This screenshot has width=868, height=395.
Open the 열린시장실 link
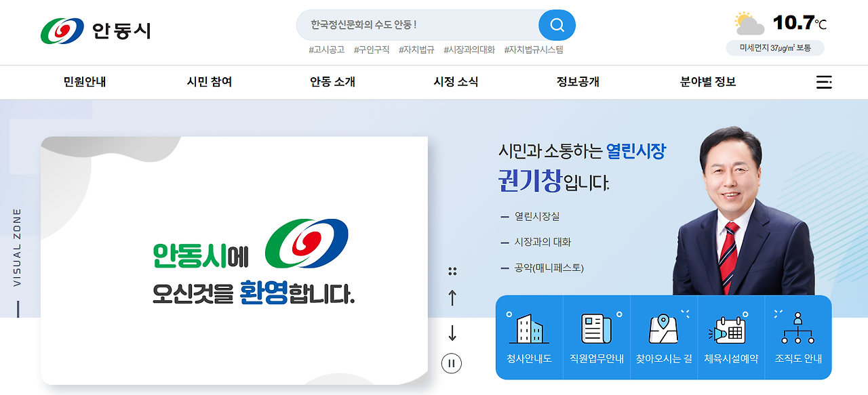tap(536, 217)
